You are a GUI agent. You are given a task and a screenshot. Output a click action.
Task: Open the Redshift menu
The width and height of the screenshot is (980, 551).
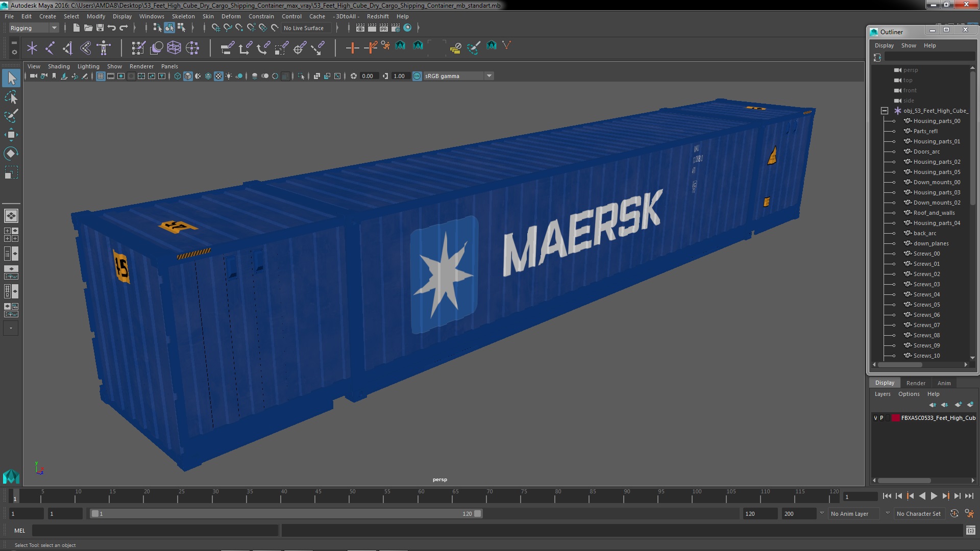[x=378, y=16]
